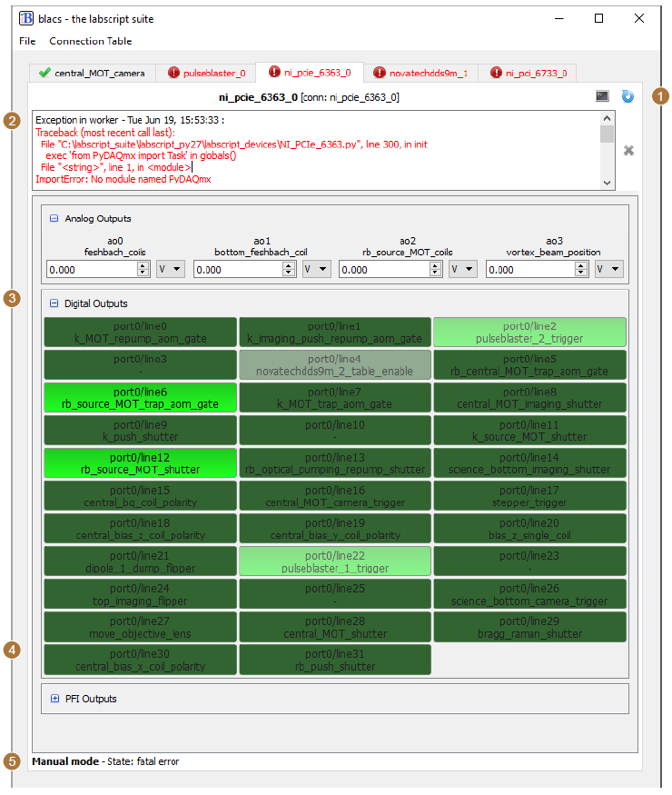
Task: Click the ao3 vortex_beam_position spinner arrows
Action: pos(581,269)
